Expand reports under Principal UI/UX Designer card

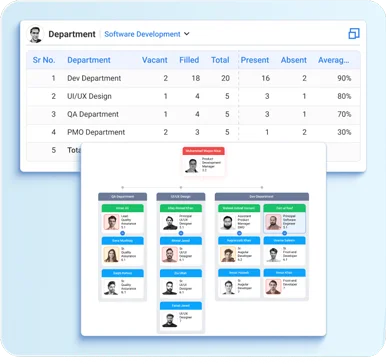pyautogui.click(x=181, y=233)
